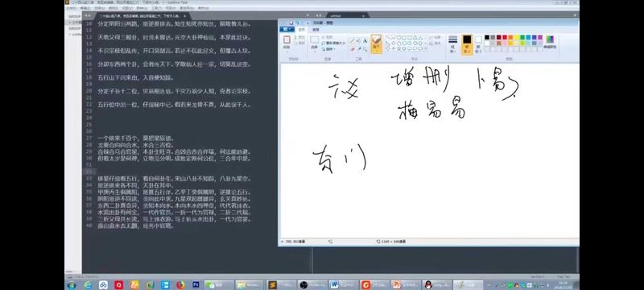
Task: Select the Eraser tool in Paint
Action: pyautogui.click(x=353, y=49)
